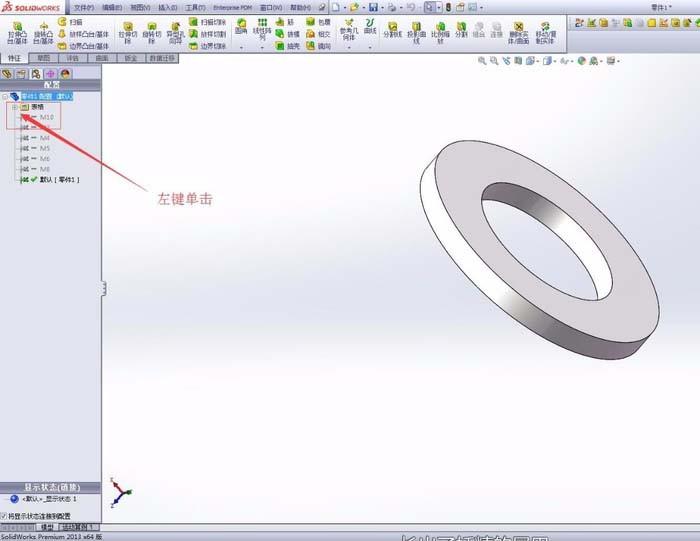Viewport: 700px width, 541px height.
Task: Click the Reference Geometry (参考几何体) tool
Action: [349, 30]
